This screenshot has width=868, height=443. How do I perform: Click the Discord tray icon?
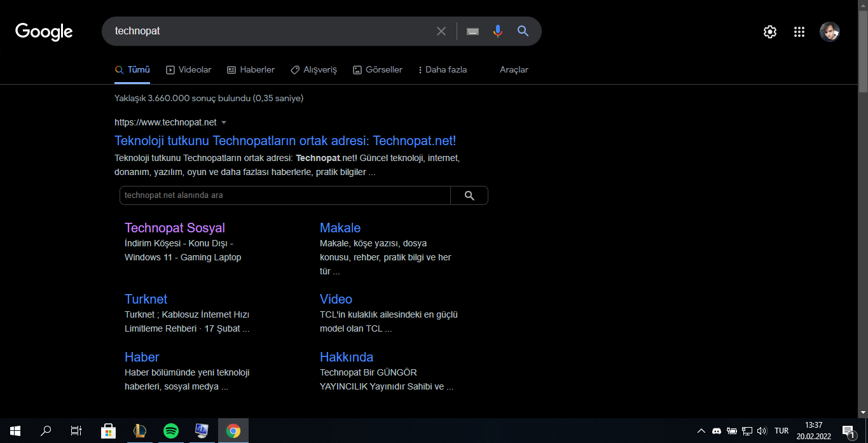tap(717, 431)
